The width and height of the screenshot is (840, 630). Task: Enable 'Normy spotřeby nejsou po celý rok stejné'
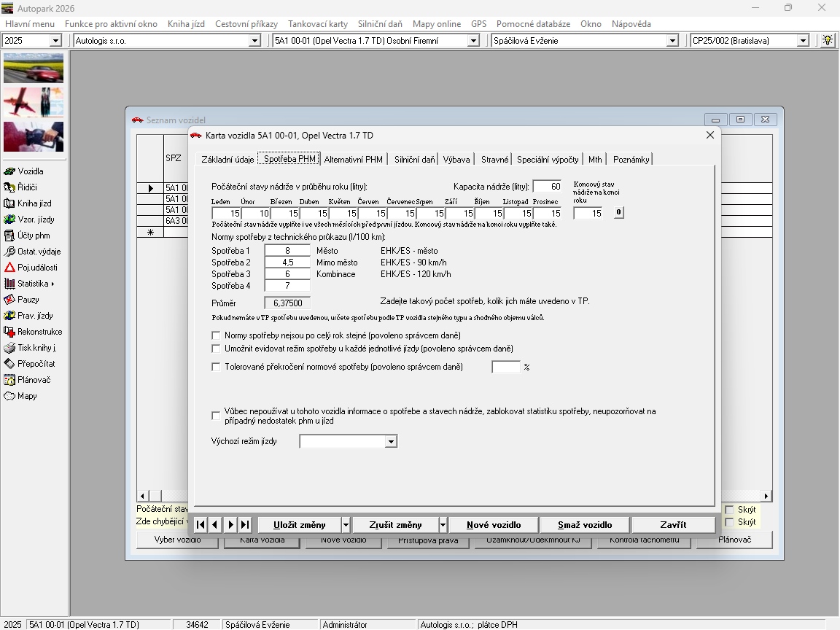click(x=216, y=335)
